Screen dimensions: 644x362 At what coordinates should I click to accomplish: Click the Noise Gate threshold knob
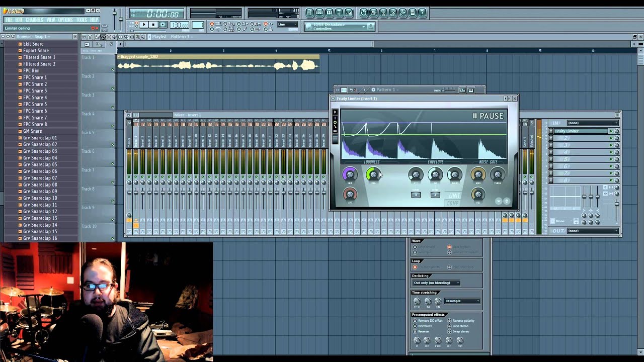pos(497,174)
